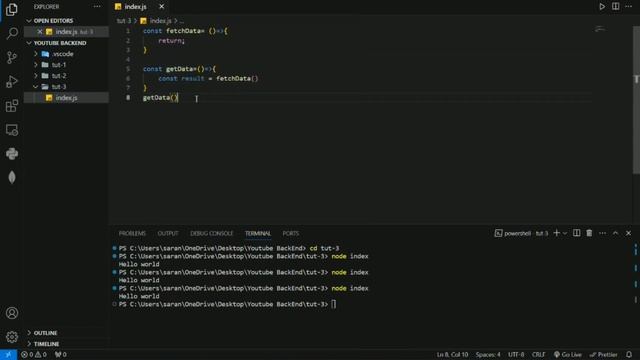Collapse the Open Editors section
This screenshot has width=640, height=360.
pos(53,20)
